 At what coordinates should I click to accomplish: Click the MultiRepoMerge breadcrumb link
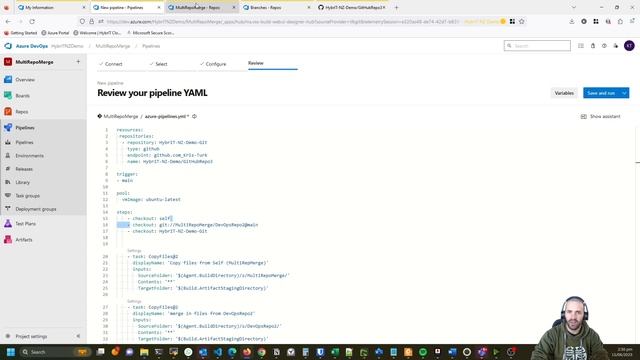tap(113, 46)
